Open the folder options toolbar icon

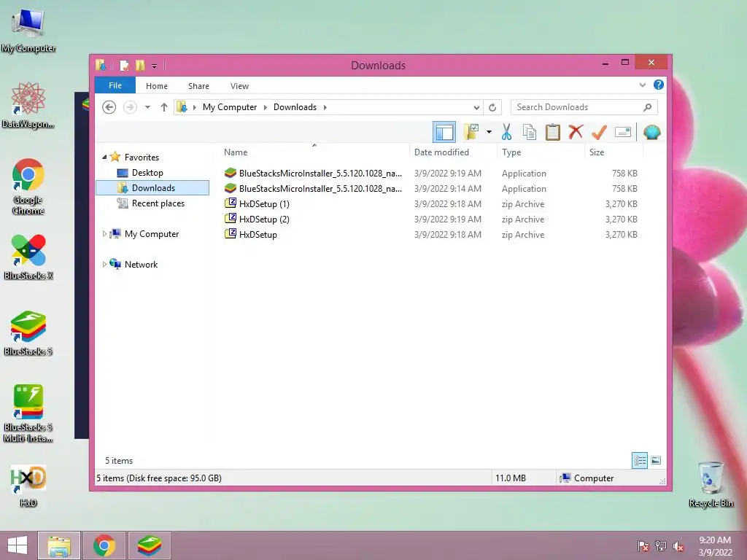point(472,132)
